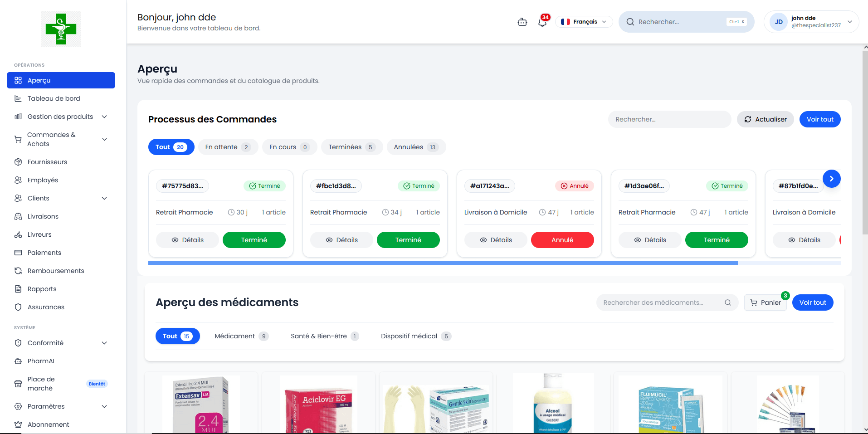Open john dde user account menu
This screenshot has height=434, width=868.
(x=811, y=22)
